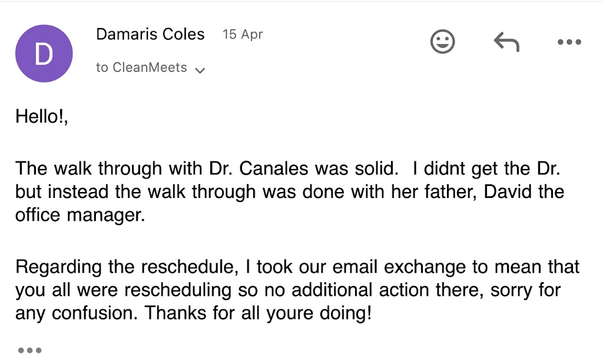The width and height of the screenshot is (603, 364).
Task: Reply using the curved arrow icon
Action: (506, 42)
